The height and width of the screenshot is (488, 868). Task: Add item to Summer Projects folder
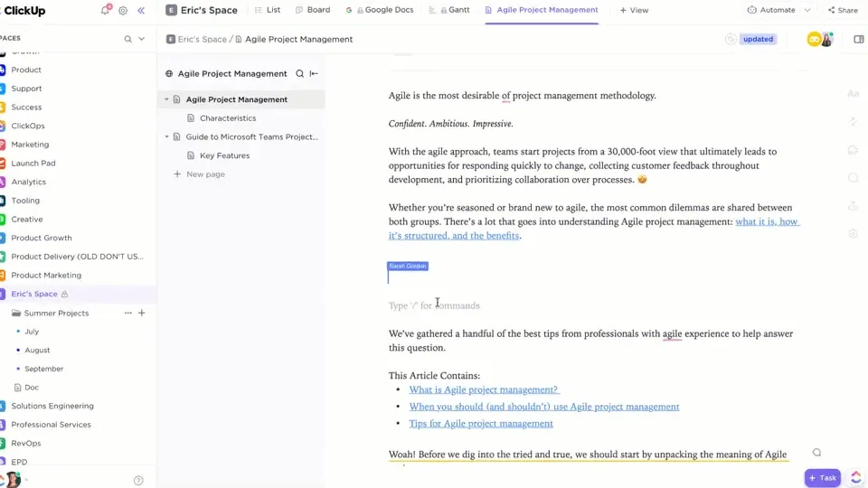pos(142,314)
